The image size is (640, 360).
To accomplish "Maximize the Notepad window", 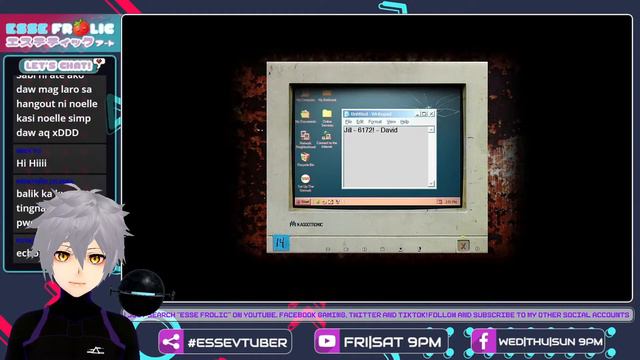I will (424, 114).
